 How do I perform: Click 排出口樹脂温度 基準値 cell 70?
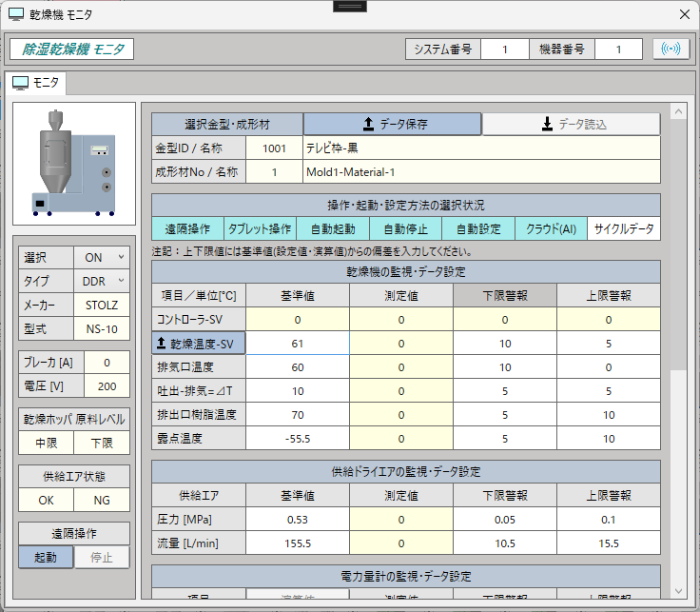pos(298,415)
